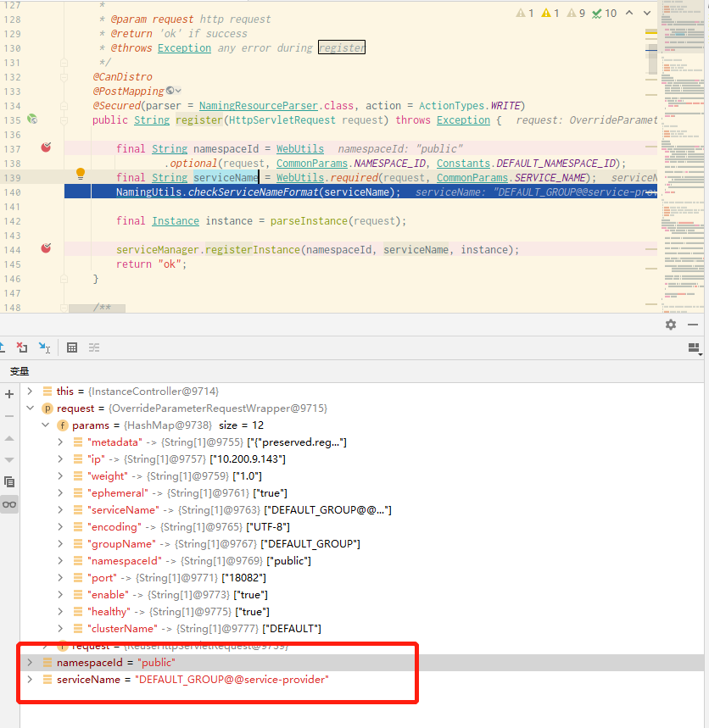This screenshot has height=728, width=709.
Task: Toggle show watches glasses icon
Action: tap(9, 504)
